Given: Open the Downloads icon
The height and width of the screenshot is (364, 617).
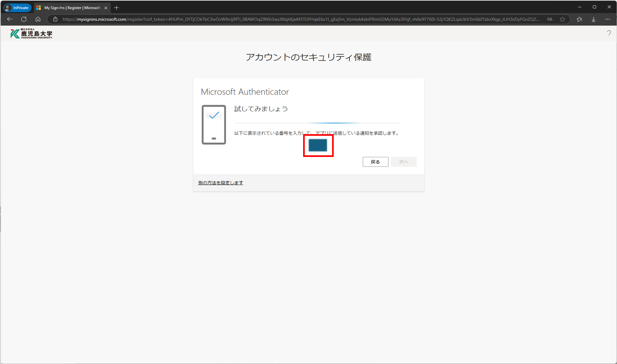Looking at the screenshot, I should [593, 19].
